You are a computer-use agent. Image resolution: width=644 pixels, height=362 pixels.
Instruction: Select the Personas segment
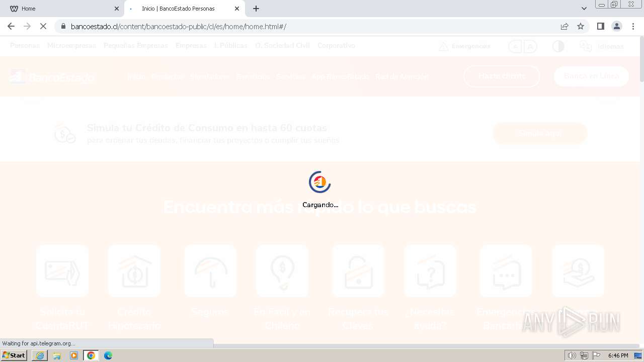25,46
